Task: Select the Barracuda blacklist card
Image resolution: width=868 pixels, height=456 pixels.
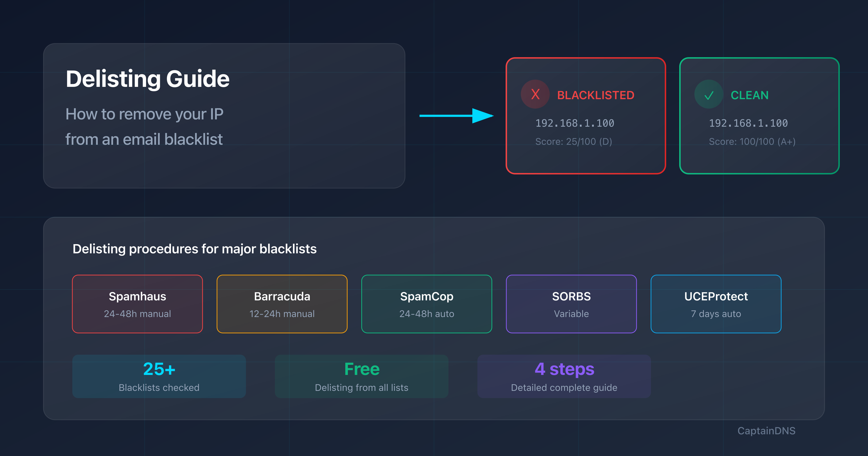Action: coord(282,304)
